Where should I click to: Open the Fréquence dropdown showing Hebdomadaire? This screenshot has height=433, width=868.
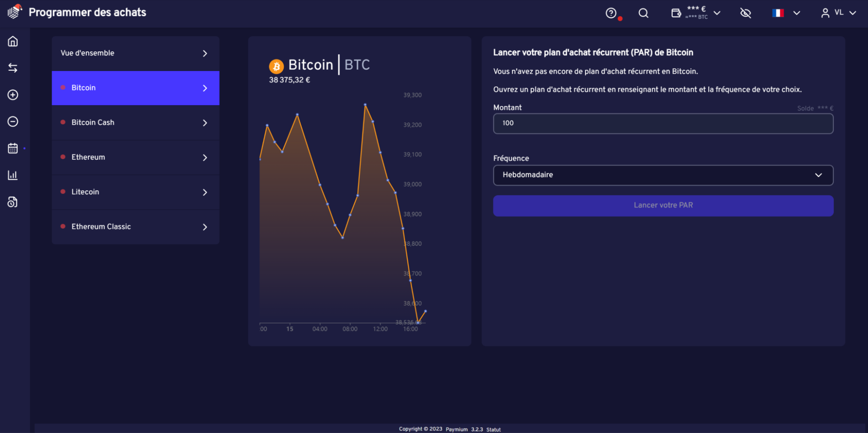(663, 175)
